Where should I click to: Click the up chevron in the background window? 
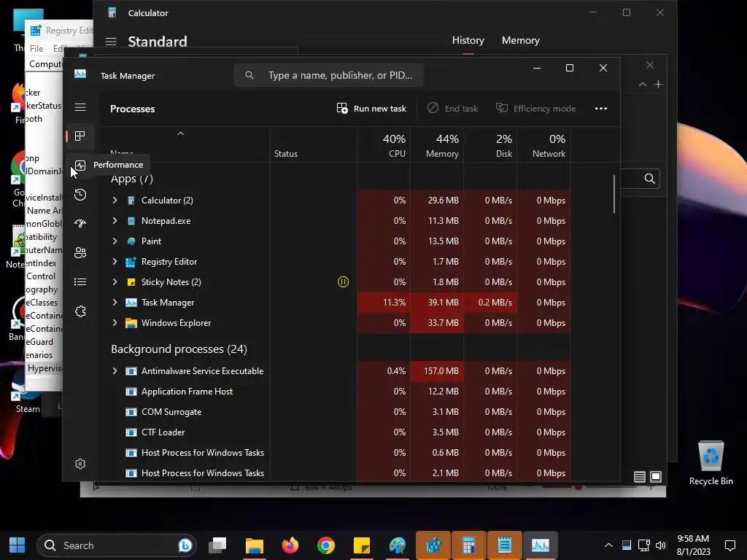click(642, 85)
